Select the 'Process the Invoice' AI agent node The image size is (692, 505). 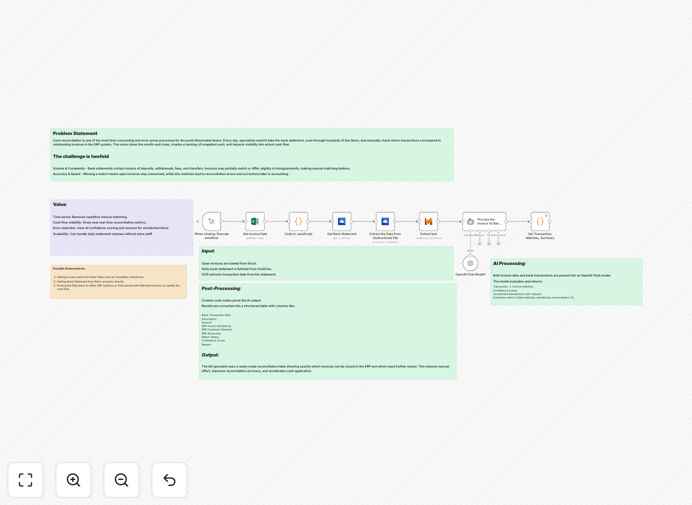[x=484, y=221]
